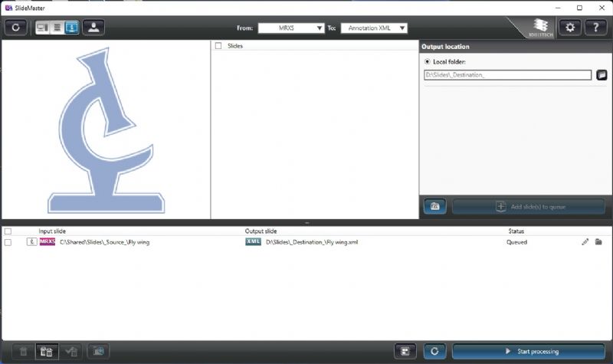Click the microscope thumbnail icon in the Fly wing row
This screenshot has height=364, width=613.
[31, 242]
